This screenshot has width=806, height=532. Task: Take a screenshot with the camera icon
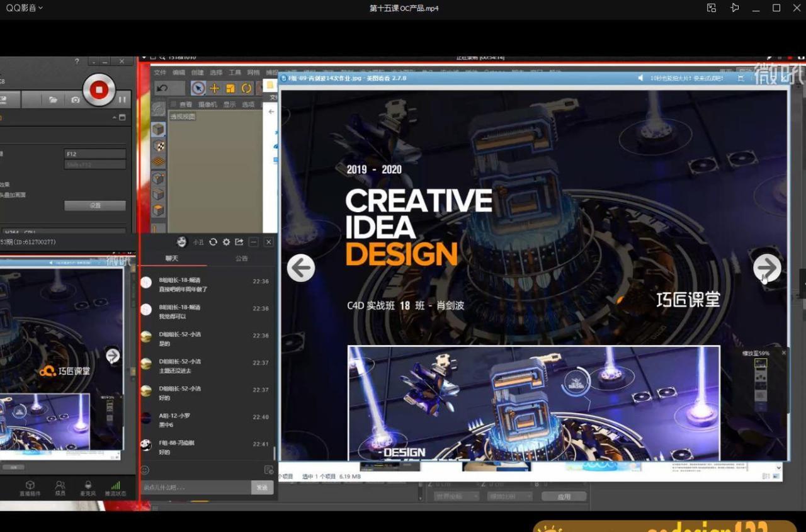point(76,99)
